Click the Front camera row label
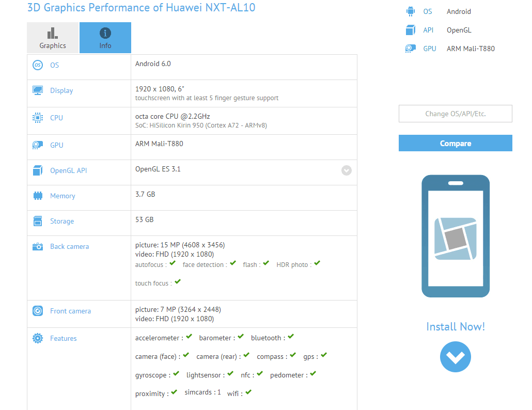The width and height of the screenshot is (532, 410). point(71,311)
